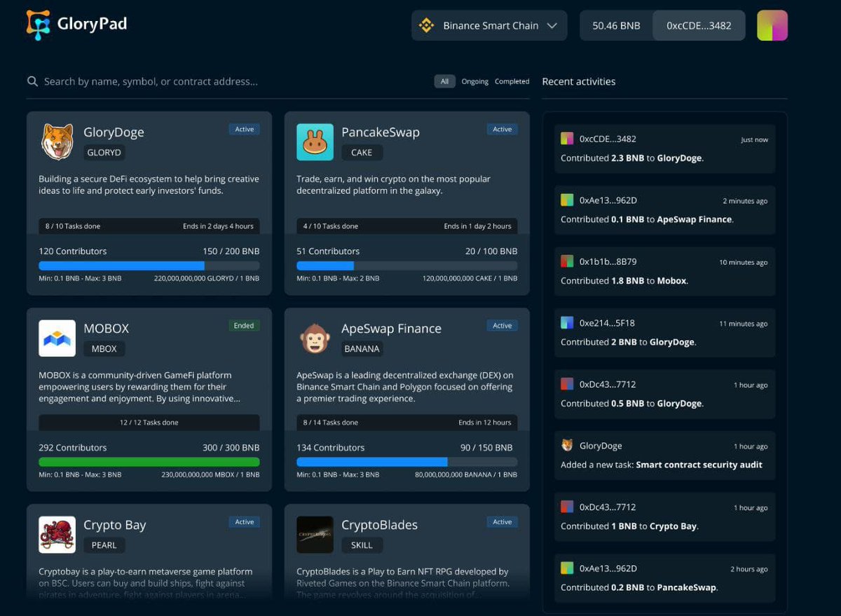
Task: Expand the Binance Smart Chain network dropdown
Action: (489, 25)
